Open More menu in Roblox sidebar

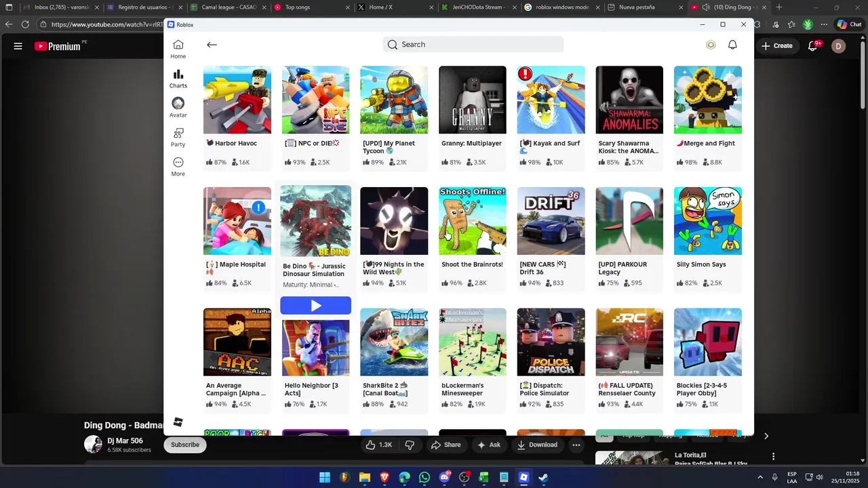coord(178,167)
